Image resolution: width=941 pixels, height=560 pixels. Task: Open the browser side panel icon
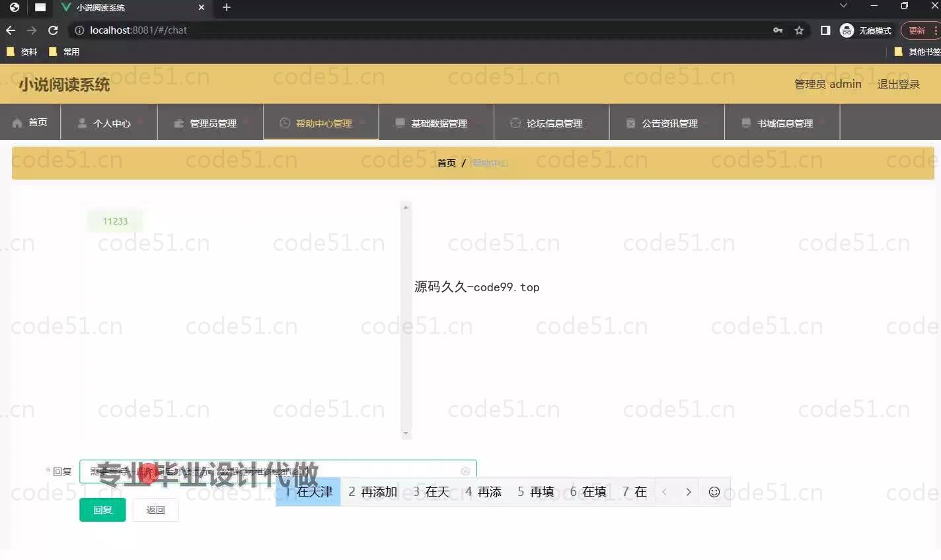point(825,30)
